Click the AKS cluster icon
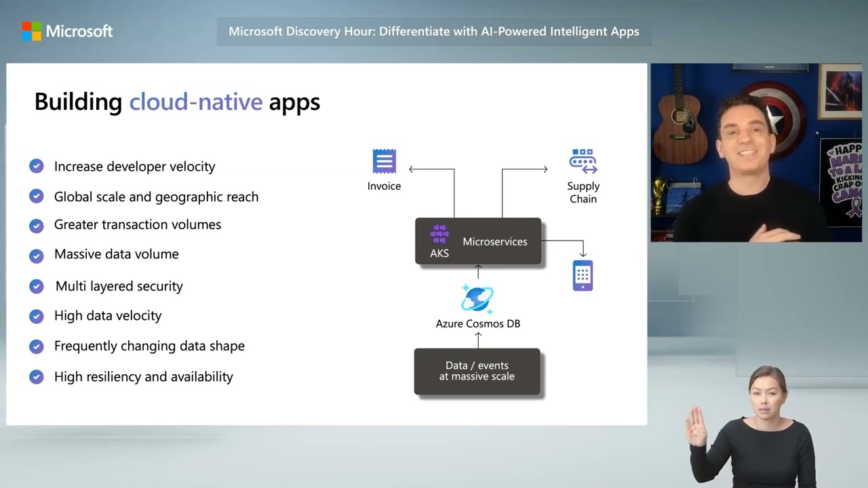The image size is (868, 488). (x=439, y=235)
